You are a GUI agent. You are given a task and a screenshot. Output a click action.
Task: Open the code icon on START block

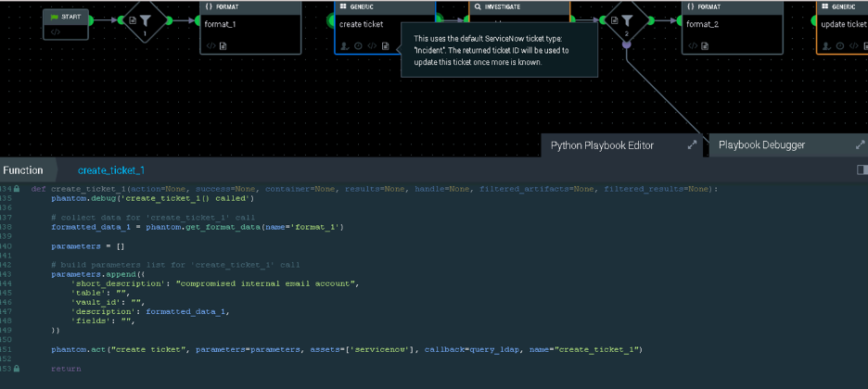pyautogui.click(x=56, y=32)
